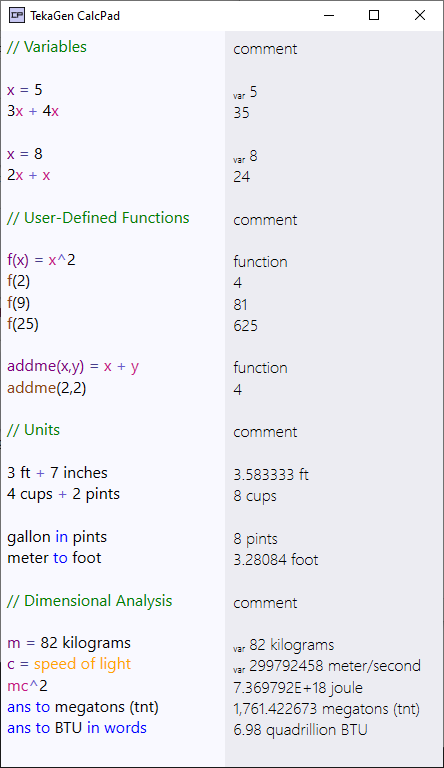Click the 'c = speed of light' line
444x768 pixels.
coord(69,665)
